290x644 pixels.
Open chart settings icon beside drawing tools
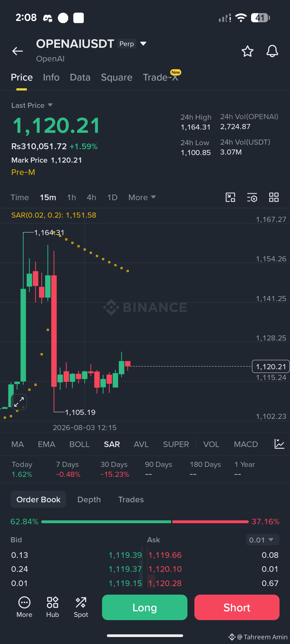[252, 197]
